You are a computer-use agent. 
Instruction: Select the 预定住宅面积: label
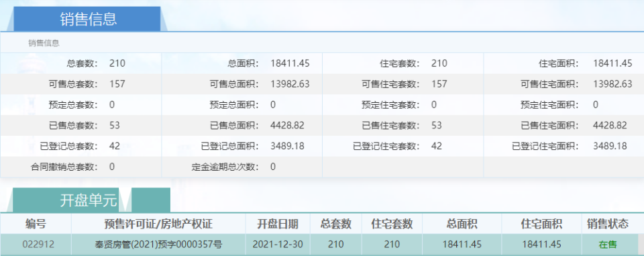pos(550,105)
